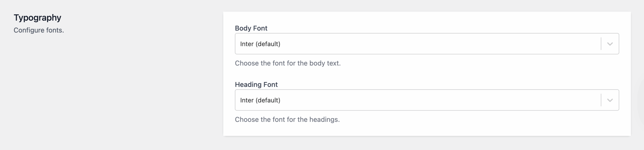Viewport: 644px width, 150px height.
Task: Click the vertical divider in Heading Font dropdown
Action: point(601,100)
